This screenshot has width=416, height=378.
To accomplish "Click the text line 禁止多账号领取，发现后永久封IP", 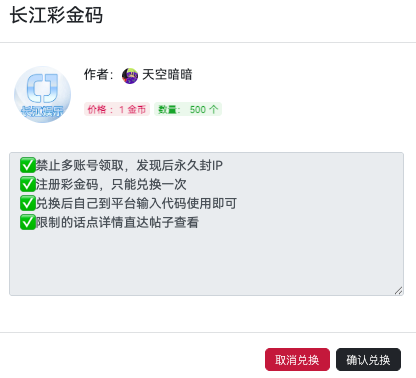I will click(129, 165).
